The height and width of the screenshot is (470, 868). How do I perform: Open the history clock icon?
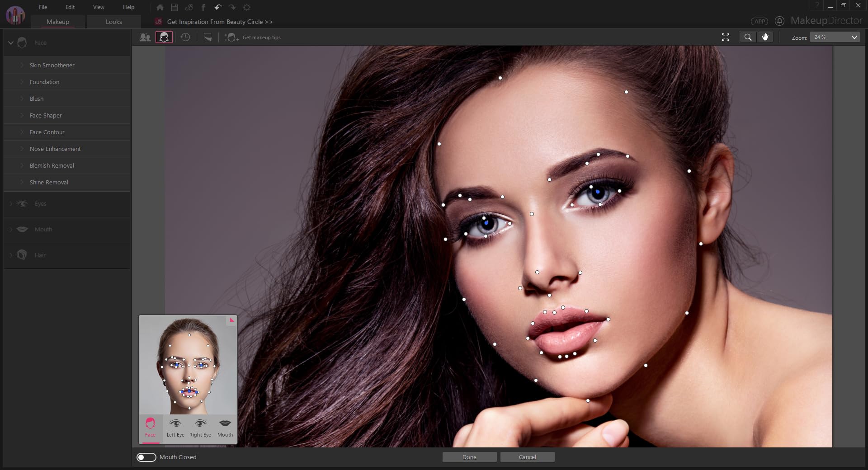(185, 38)
